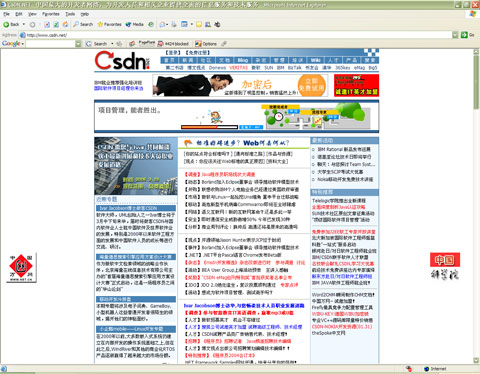
Task: Open the Google toolbar Options
Action: point(206,44)
